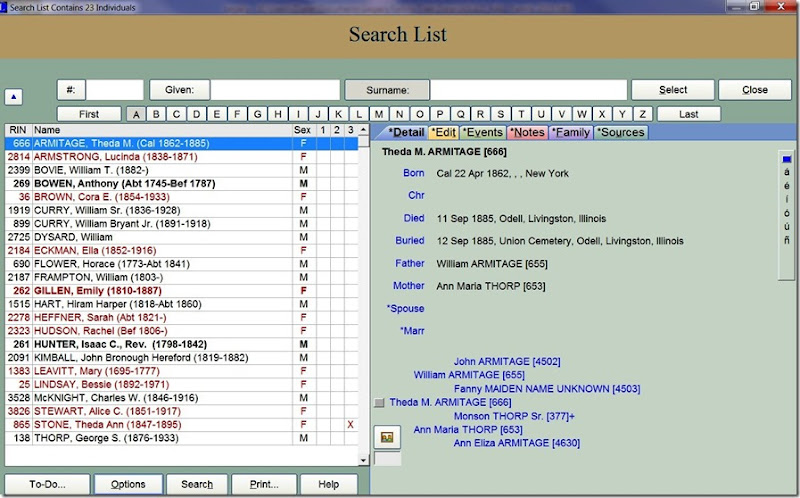Click the Father field label
Image resolution: width=800 pixels, height=498 pixels.
click(x=409, y=263)
